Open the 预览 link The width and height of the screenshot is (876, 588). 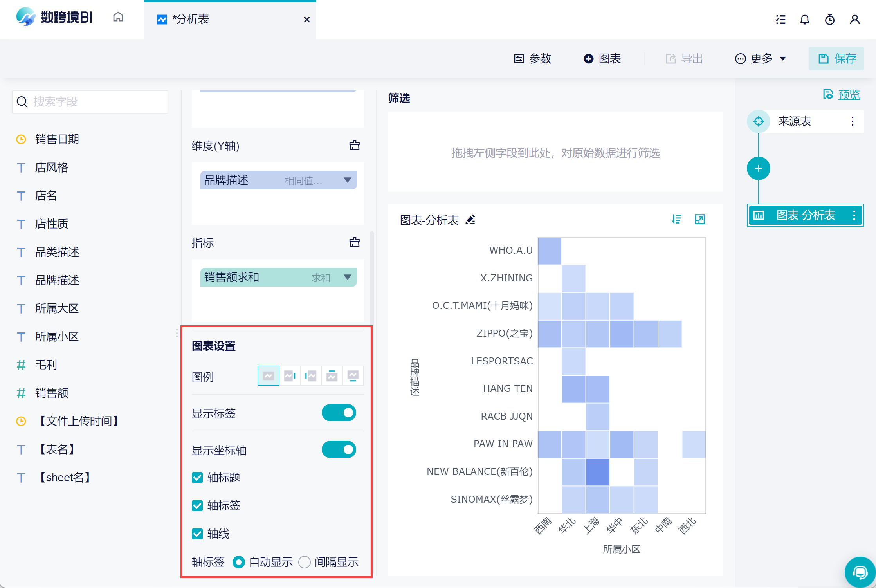[x=849, y=95]
